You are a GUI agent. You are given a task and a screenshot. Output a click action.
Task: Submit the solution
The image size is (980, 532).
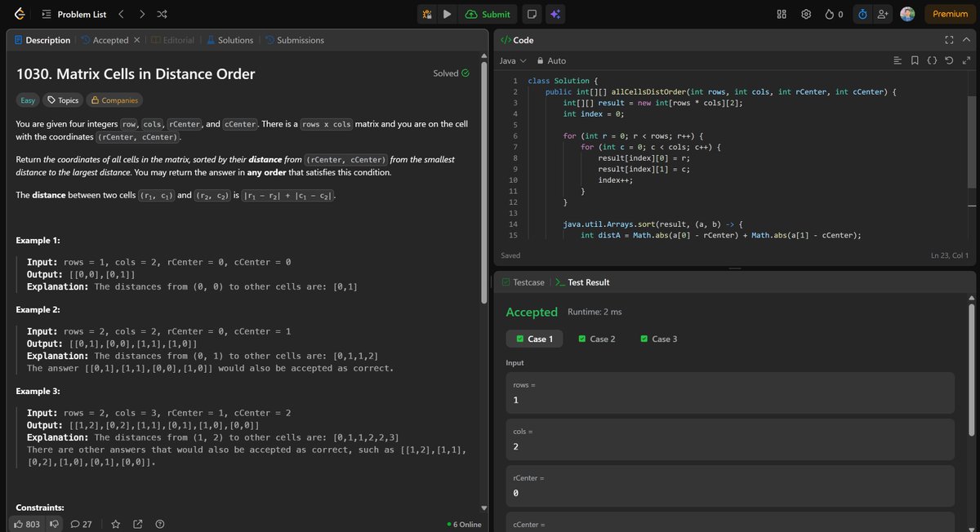tap(488, 14)
